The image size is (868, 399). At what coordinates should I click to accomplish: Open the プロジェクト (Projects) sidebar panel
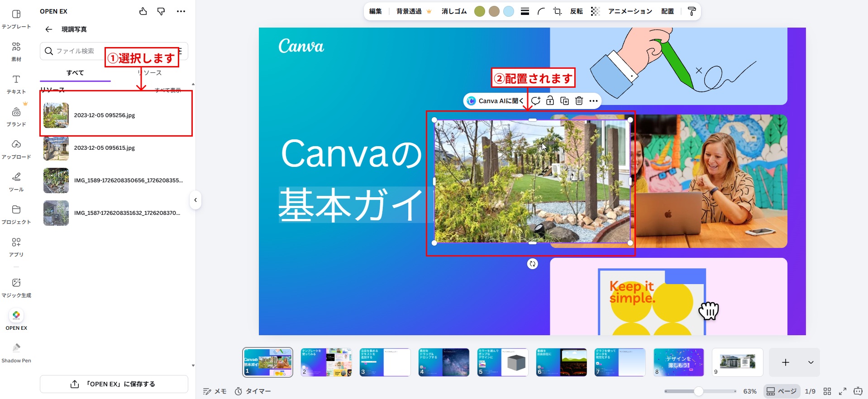[x=16, y=215]
